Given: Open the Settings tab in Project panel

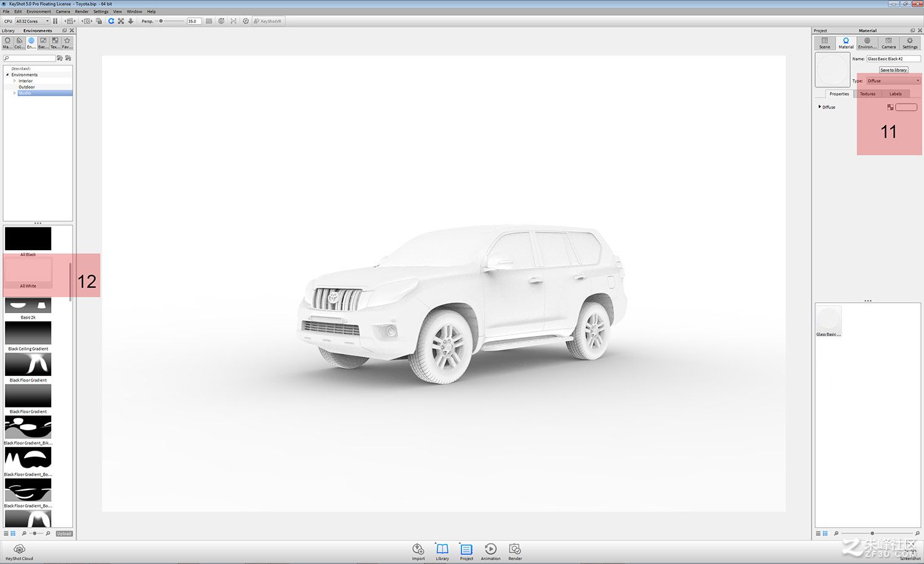Looking at the screenshot, I should coord(910,43).
